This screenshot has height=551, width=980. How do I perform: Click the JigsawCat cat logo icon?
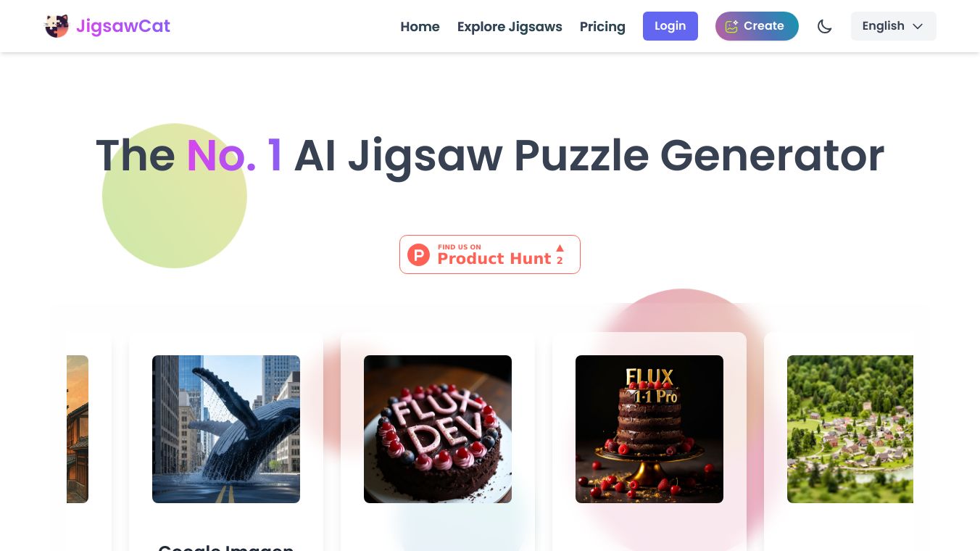[x=57, y=26]
